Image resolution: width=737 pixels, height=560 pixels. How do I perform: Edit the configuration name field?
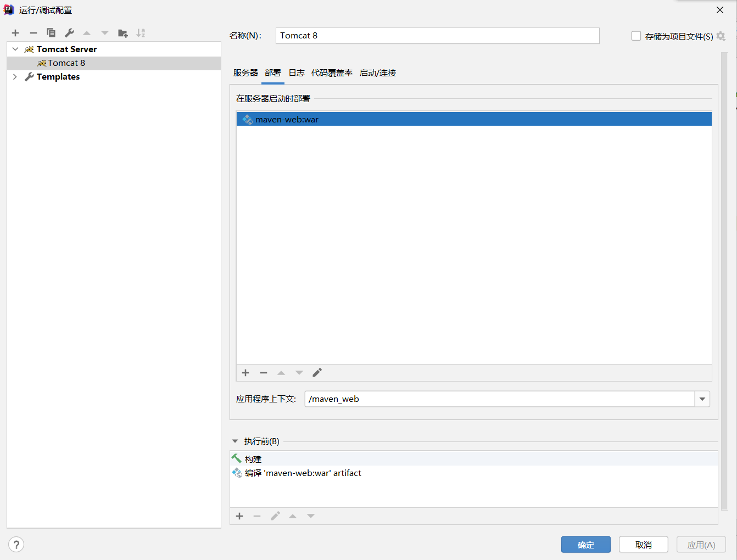click(437, 36)
